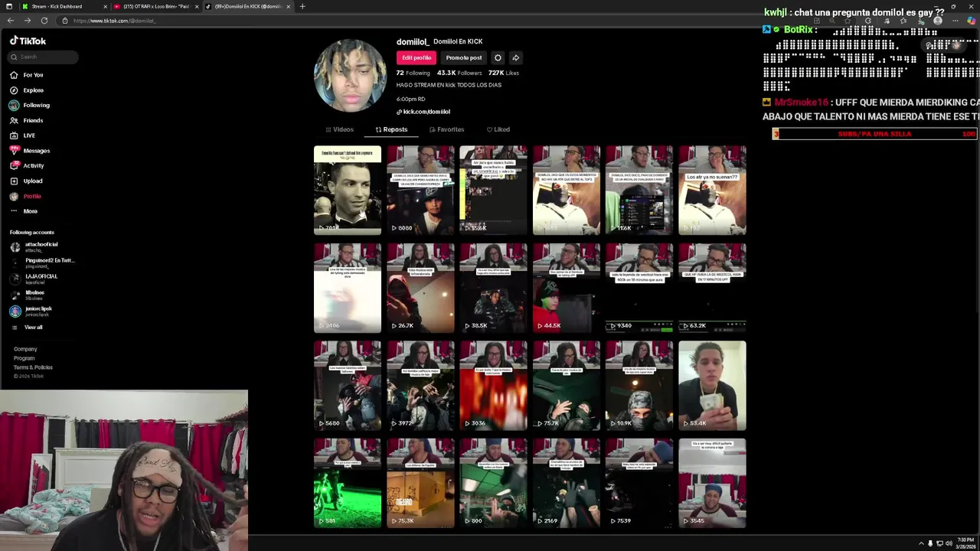Open Pingunerd2 account in sidebar
The image size is (980, 551).
(x=42, y=262)
